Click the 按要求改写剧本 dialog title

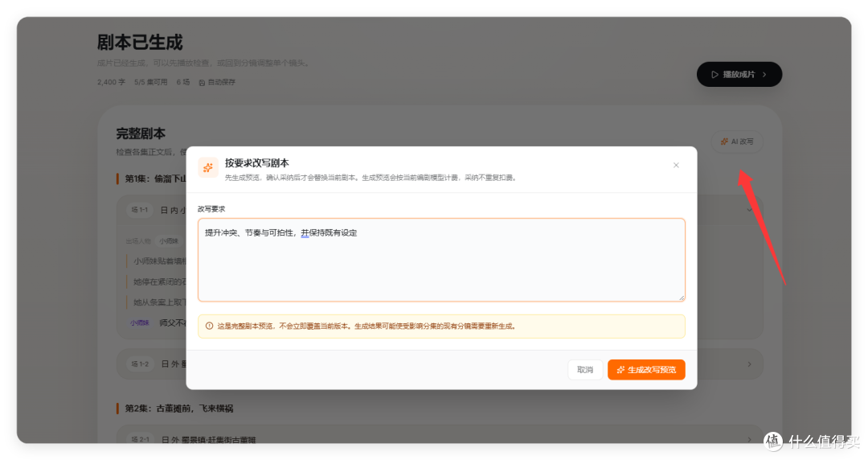click(x=257, y=163)
